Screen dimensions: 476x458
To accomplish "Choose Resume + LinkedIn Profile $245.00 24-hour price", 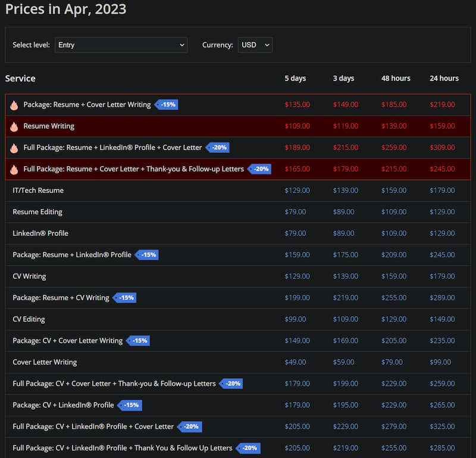I will pyautogui.click(x=442, y=255).
